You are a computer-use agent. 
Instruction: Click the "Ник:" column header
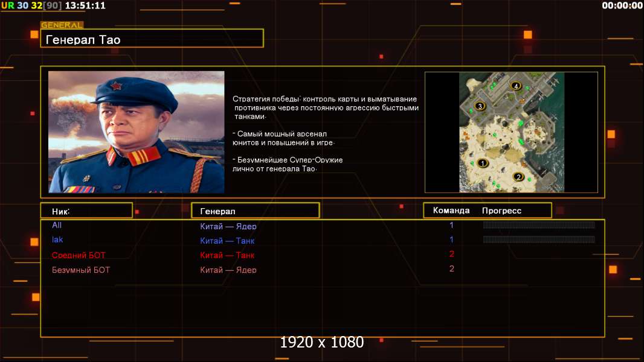click(x=86, y=211)
